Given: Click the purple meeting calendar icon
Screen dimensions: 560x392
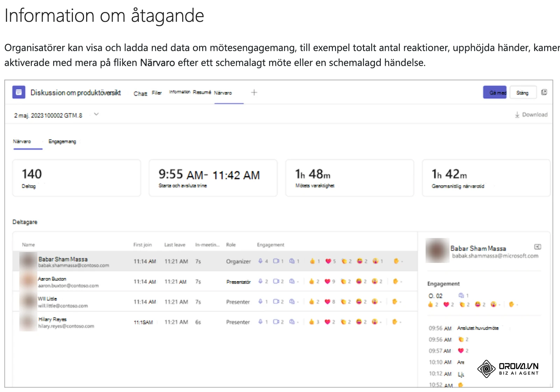Looking at the screenshot, I should click(19, 92).
